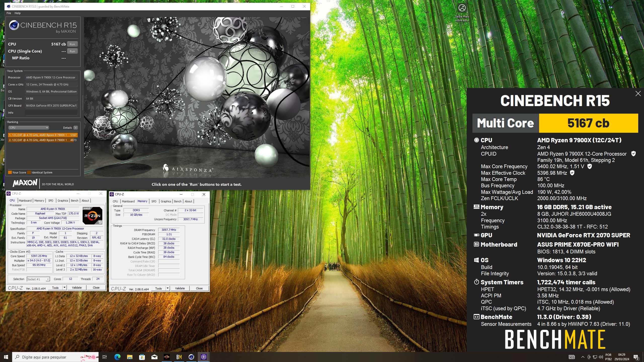Viewport: 644px width, 362px height.
Task: Click the Ryzen 9 logo in CPU-Z
Action: click(92, 215)
